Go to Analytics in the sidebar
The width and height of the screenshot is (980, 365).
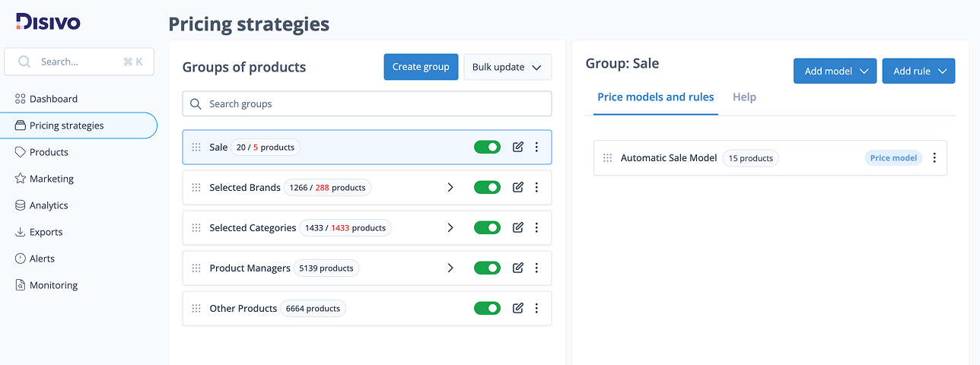(49, 205)
